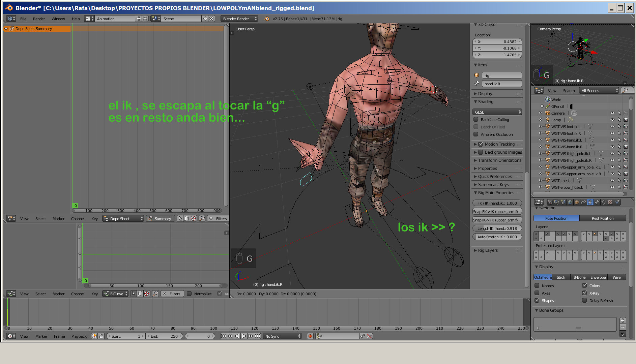The width and height of the screenshot is (636, 364).
Task: Click the Render properties camera icon
Action: tap(550, 202)
